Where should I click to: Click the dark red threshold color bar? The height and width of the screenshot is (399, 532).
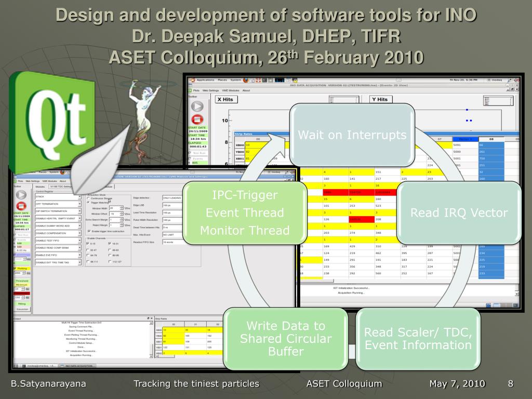click(x=22, y=293)
